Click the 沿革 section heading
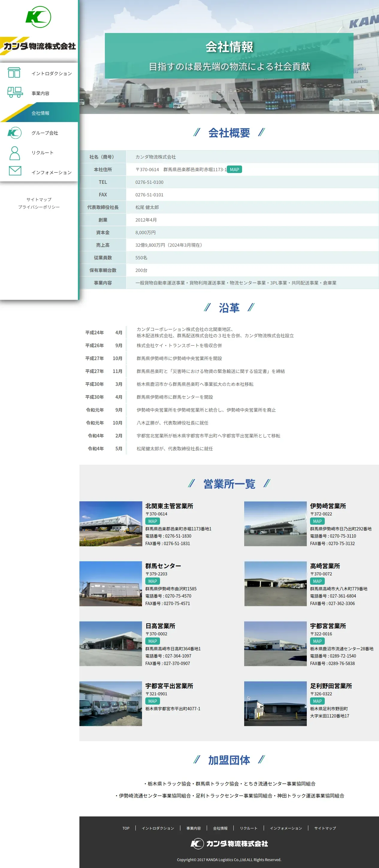The width and height of the screenshot is (379, 868). [x=229, y=307]
